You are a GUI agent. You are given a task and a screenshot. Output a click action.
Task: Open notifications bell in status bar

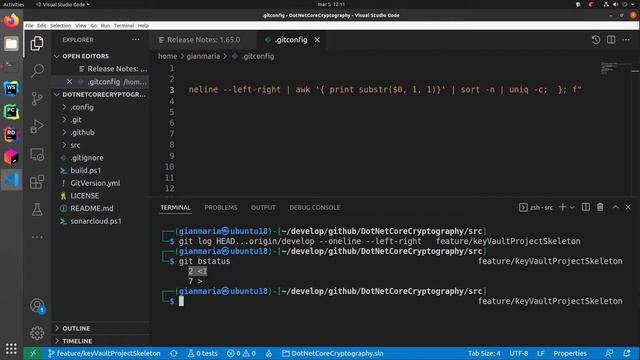[627, 353]
